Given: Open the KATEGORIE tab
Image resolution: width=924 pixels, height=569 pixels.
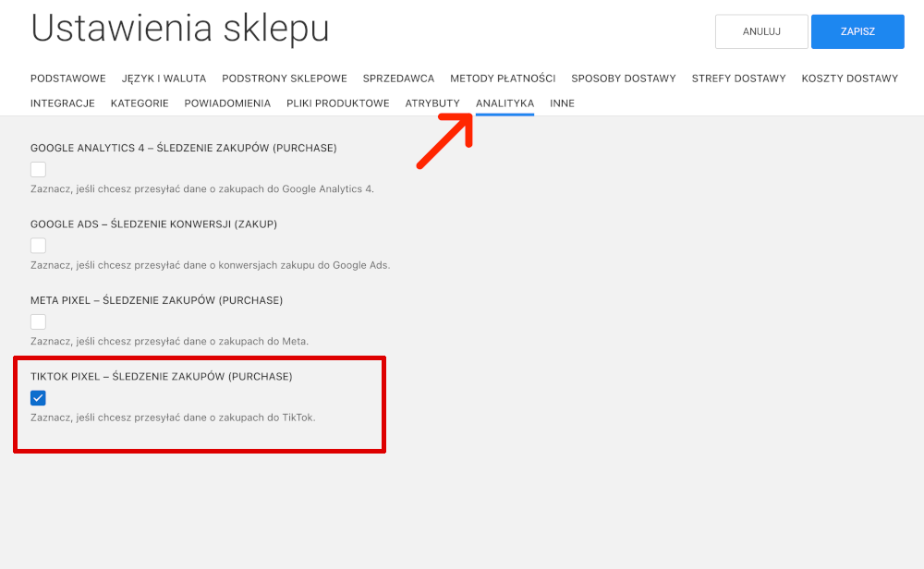Looking at the screenshot, I should pos(140,103).
